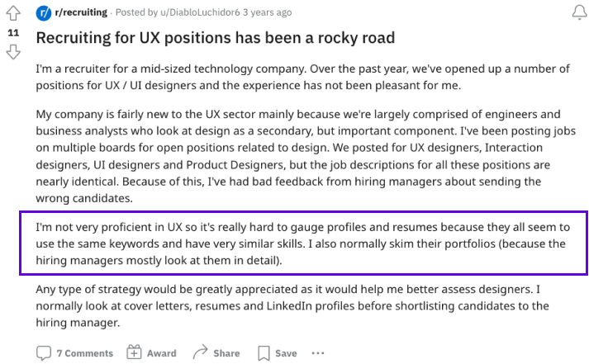The image size is (589, 364).
Task: Click the r/recruiting community avatar icon
Action: [44, 13]
